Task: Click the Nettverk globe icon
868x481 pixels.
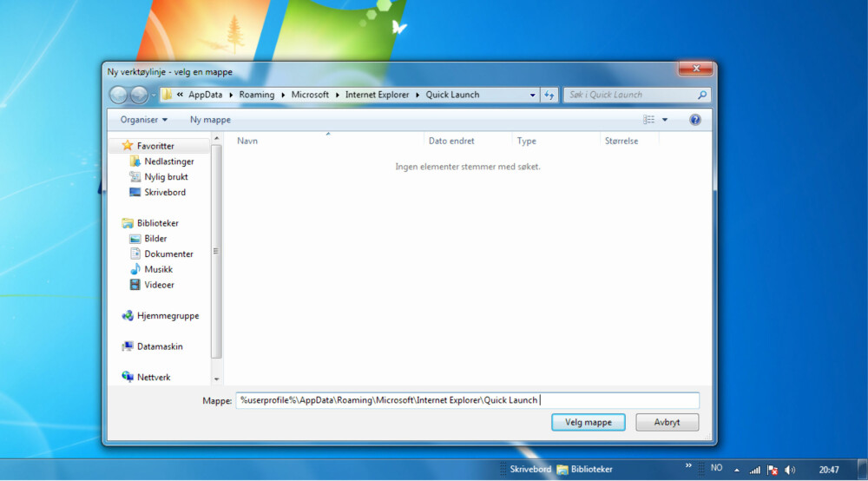Action: pos(128,377)
